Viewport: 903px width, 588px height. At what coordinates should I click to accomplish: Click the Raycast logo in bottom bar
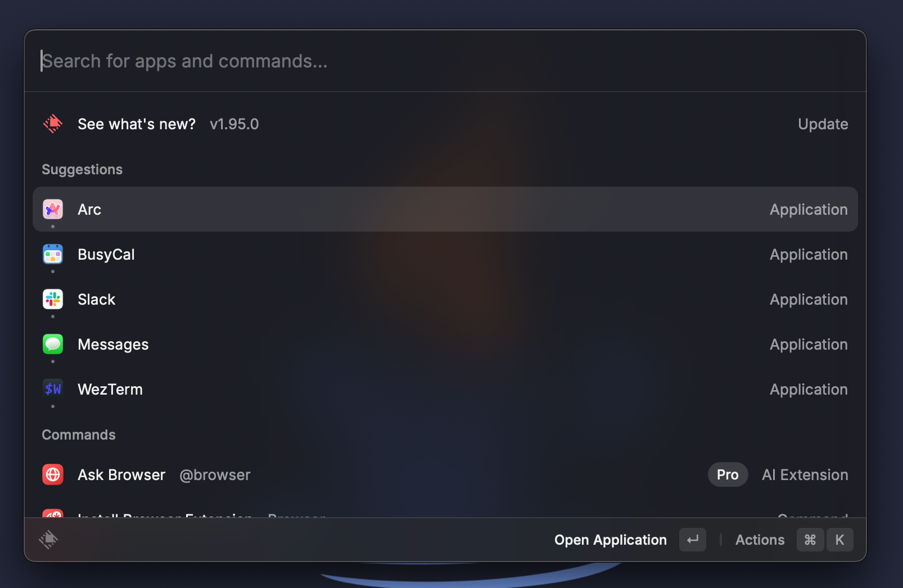click(48, 540)
